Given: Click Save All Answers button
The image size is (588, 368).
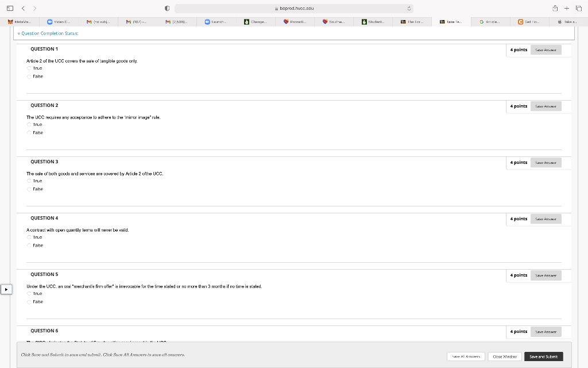Looking at the screenshot, I should (466, 356).
